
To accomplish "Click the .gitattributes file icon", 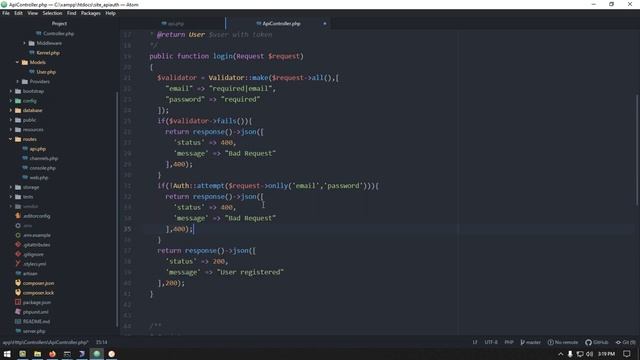I will click(18, 245).
